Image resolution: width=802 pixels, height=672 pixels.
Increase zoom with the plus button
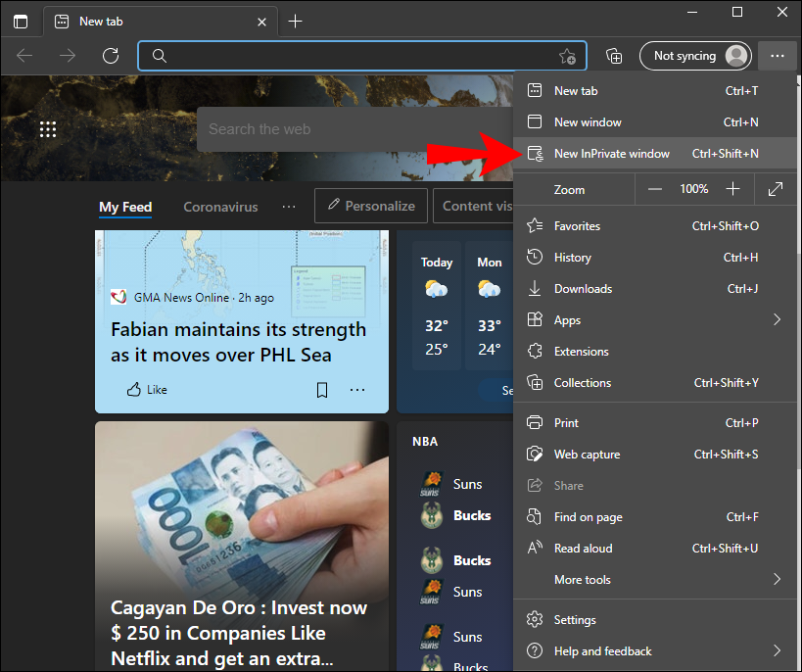(732, 189)
